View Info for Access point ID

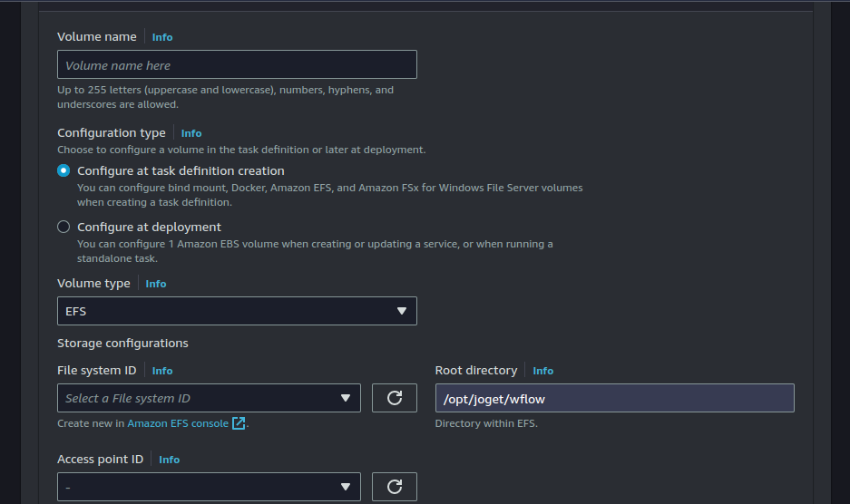(x=169, y=460)
